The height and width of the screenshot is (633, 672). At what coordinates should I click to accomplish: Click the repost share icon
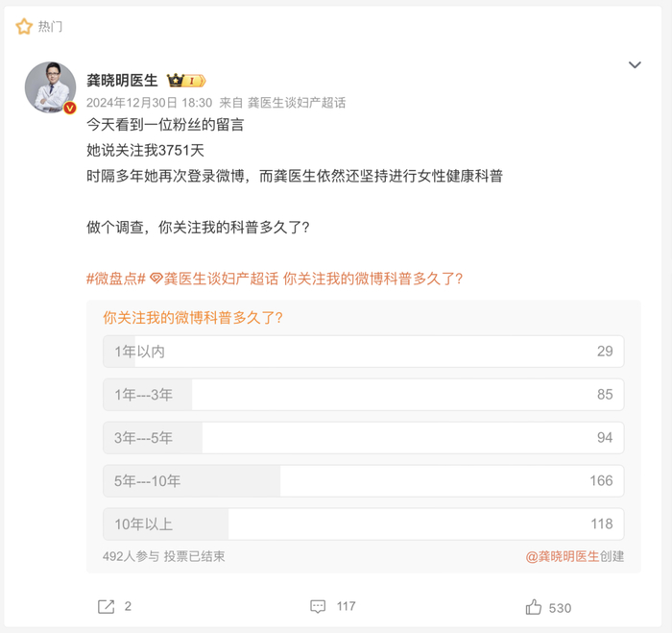tap(107, 606)
